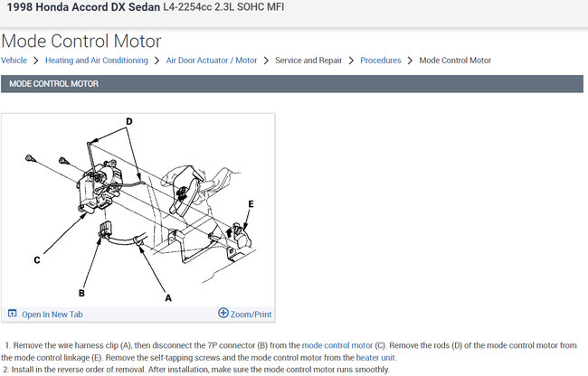This screenshot has height=376, width=588.
Task: Click the chevron after Vehicle breadcrumb
Action: coord(35,61)
